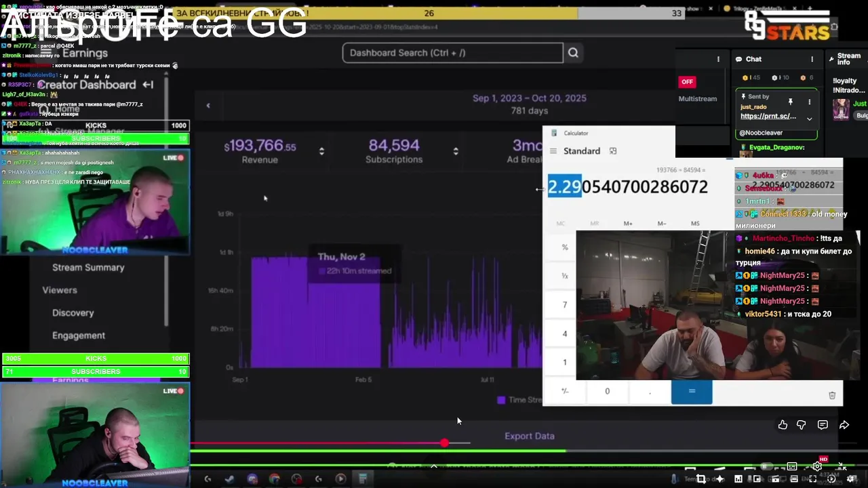Click the bottom-right settings gear icon

[851, 479]
